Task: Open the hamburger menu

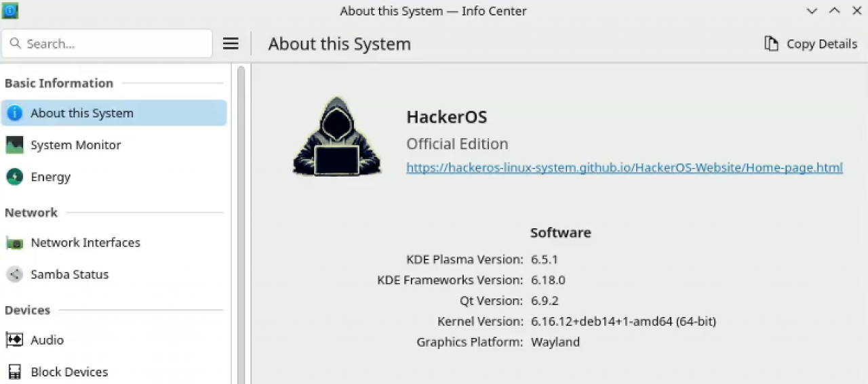Action: click(231, 44)
